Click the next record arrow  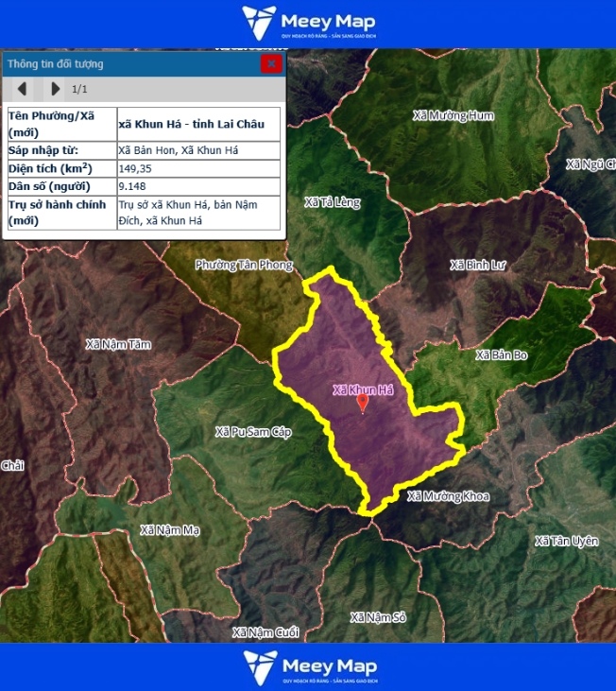tap(55, 89)
